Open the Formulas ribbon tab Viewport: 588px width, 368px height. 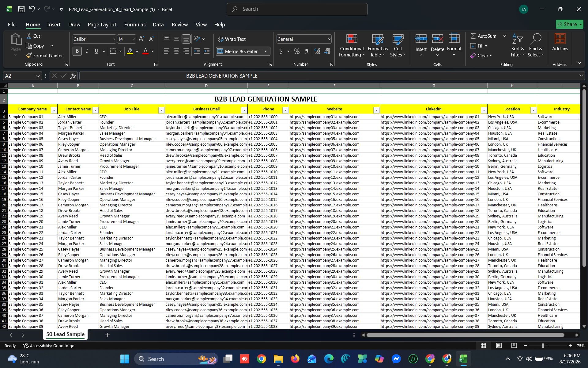(x=135, y=25)
